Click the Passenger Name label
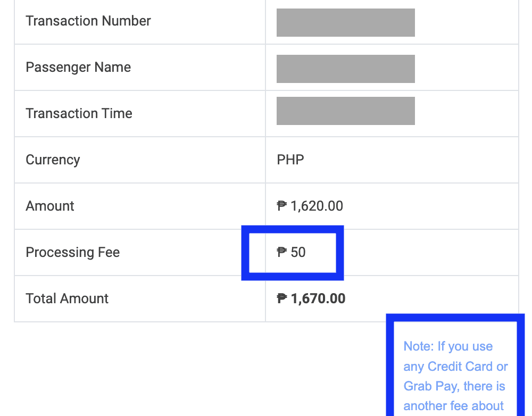This screenshot has height=416, width=532. [x=78, y=68]
